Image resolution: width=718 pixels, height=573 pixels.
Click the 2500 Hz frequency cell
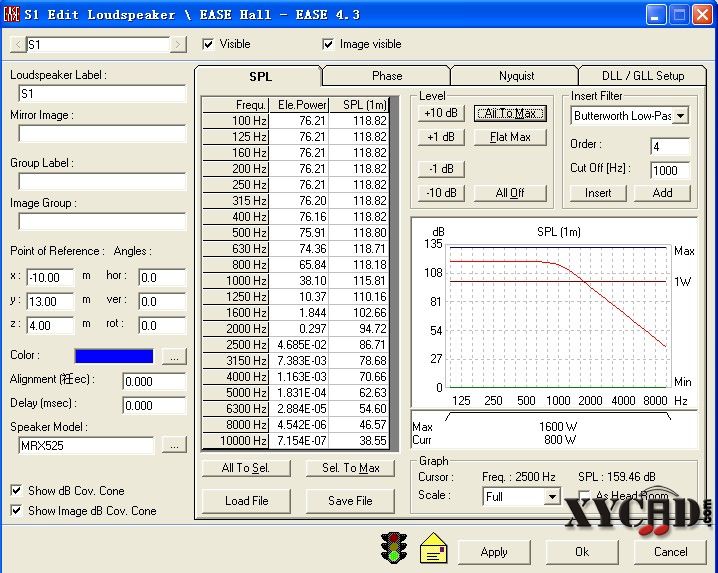pyautogui.click(x=236, y=344)
